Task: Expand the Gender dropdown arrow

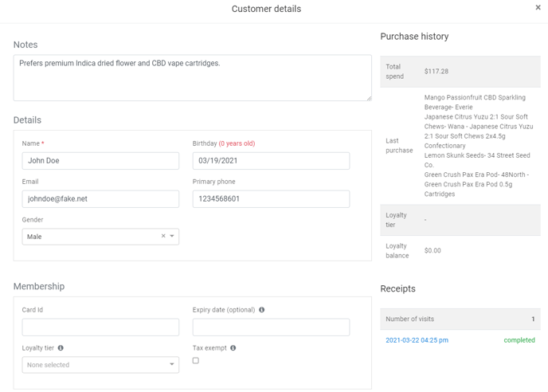Action: coord(172,237)
